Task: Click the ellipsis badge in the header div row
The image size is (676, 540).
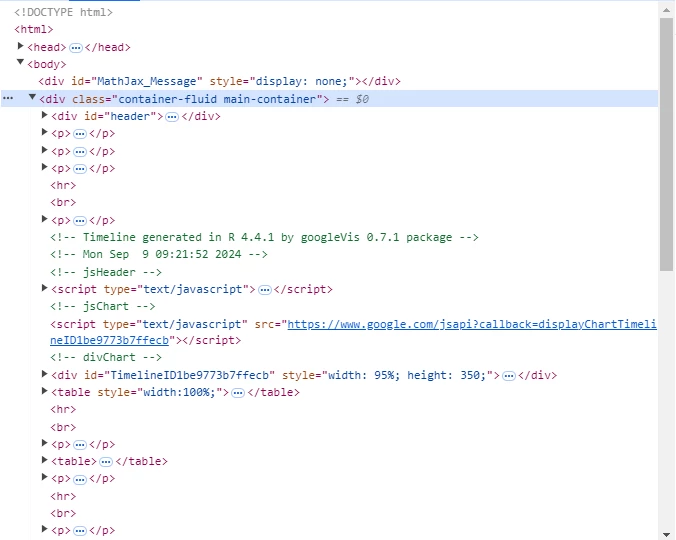Action: tap(172, 117)
